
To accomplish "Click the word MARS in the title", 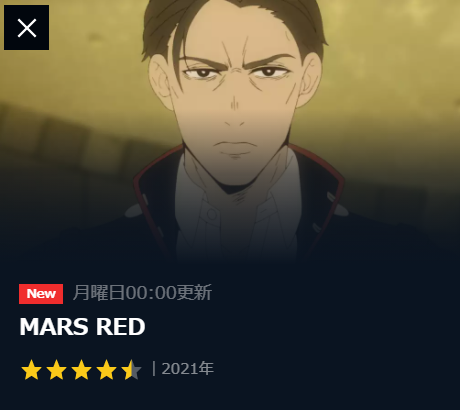I will tap(55, 326).
